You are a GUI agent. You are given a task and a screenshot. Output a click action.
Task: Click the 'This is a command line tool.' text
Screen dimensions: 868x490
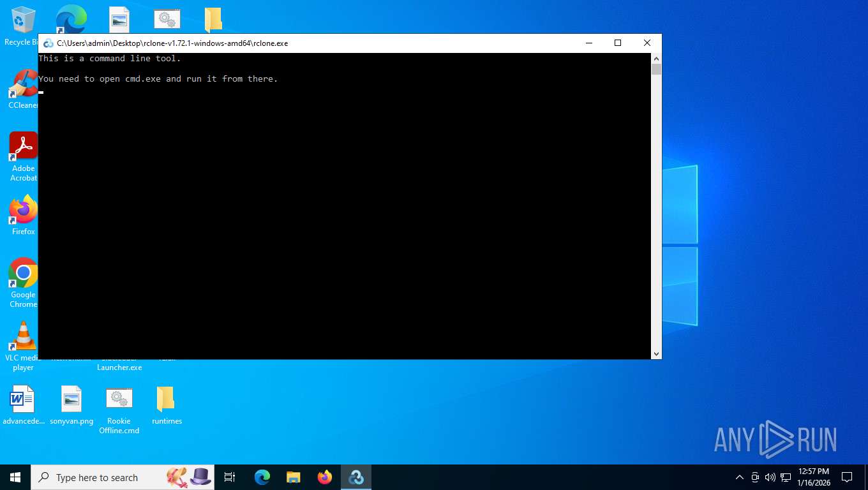(x=110, y=58)
